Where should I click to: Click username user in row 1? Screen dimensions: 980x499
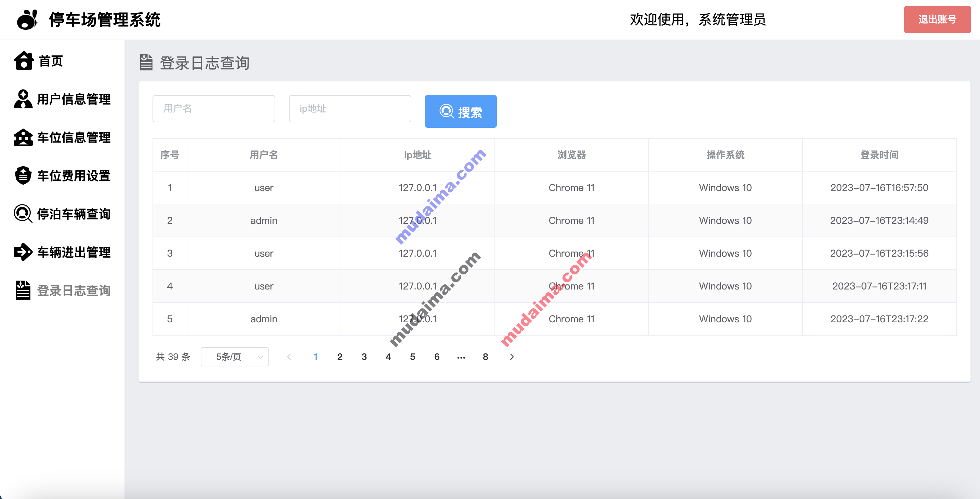point(264,188)
